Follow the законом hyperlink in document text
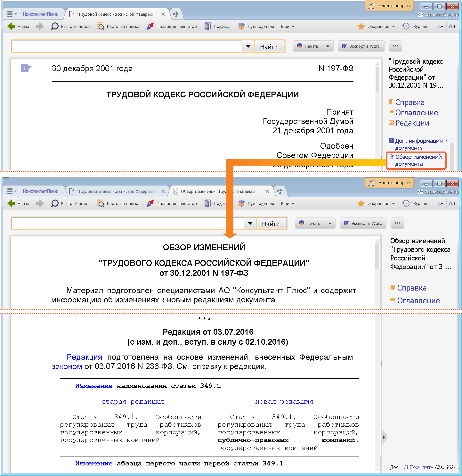 click(x=67, y=366)
